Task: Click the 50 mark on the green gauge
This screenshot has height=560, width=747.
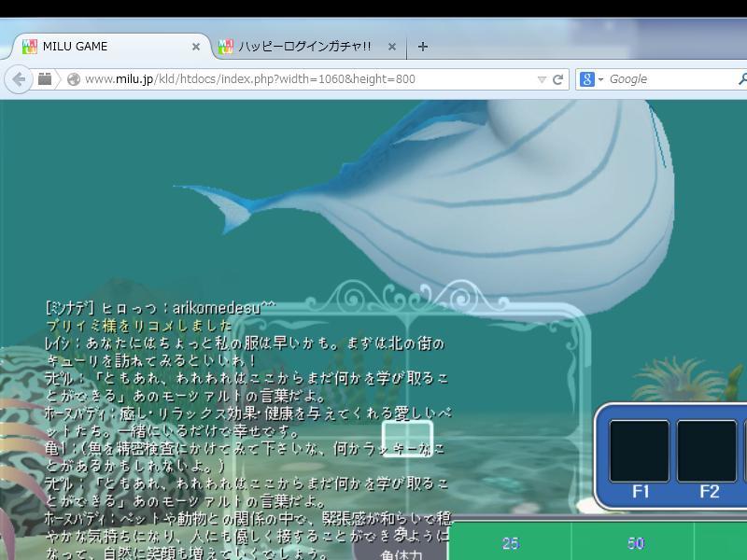Action: pos(636,543)
